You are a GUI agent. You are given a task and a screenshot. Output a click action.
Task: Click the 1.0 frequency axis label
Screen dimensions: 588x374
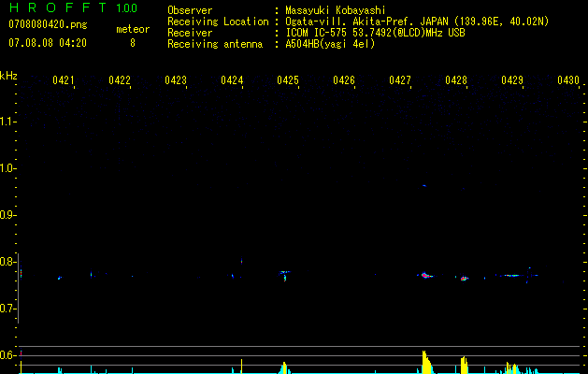(7, 168)
